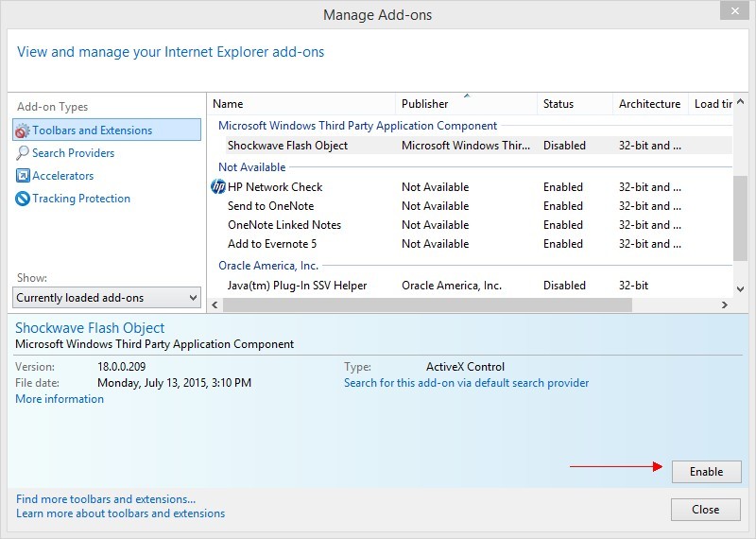Image resolution: width=756 pixels, height=539 pixels.
Task: Sort add-ons by Status column header
Action: pos(558,104)
